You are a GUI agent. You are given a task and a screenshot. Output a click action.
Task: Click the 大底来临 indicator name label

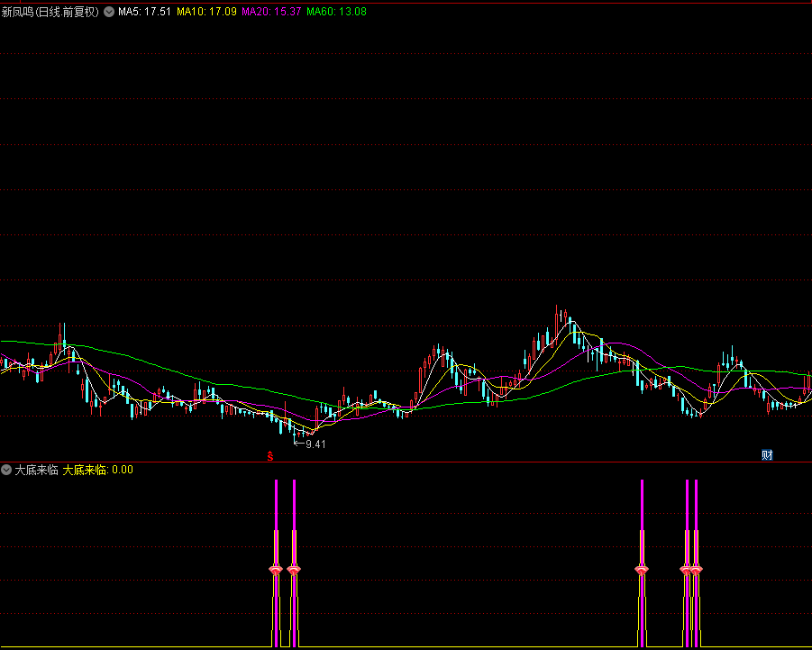click(36, 470)
